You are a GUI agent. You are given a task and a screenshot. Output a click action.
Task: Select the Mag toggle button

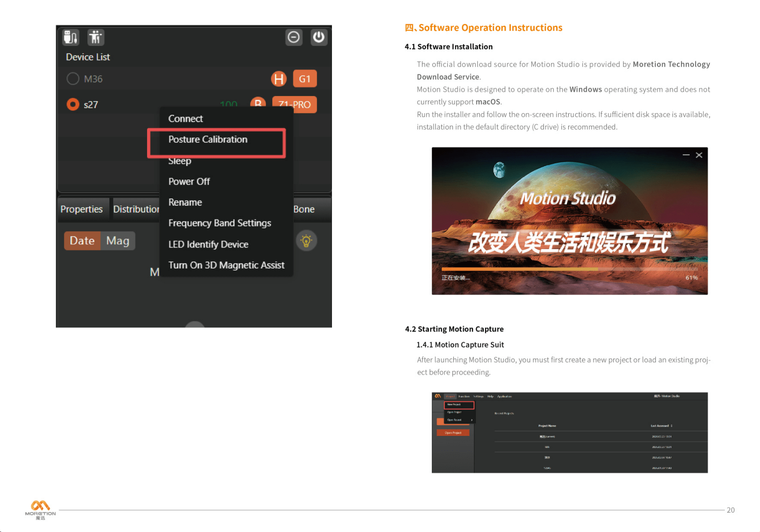tap(118, 241)
